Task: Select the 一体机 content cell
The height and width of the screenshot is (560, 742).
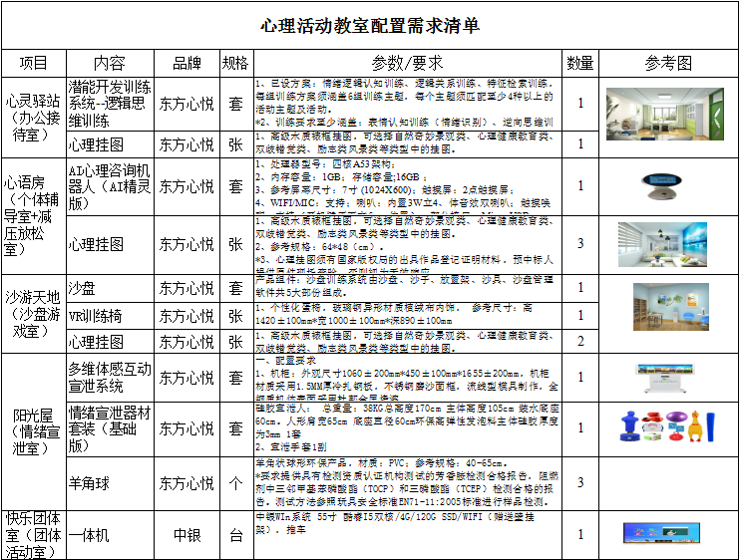Action: coord(110,535)
